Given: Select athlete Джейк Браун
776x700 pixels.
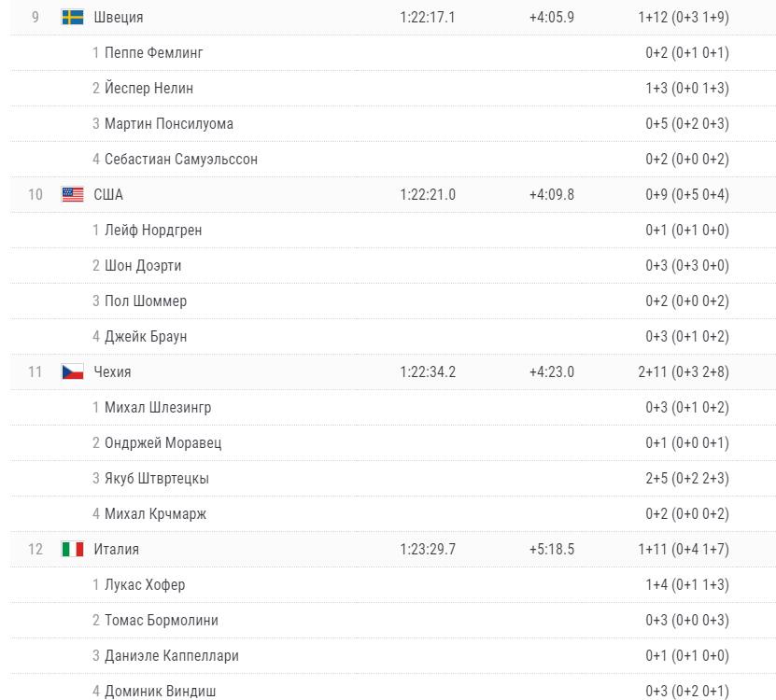Looking at the screenshot, I should (146, 336).
